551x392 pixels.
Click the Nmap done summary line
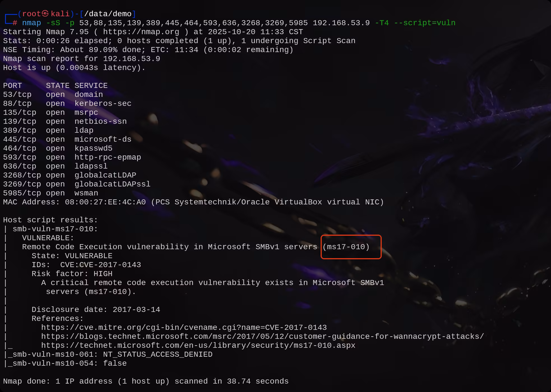pyautogui.click(x=146, y=381)
